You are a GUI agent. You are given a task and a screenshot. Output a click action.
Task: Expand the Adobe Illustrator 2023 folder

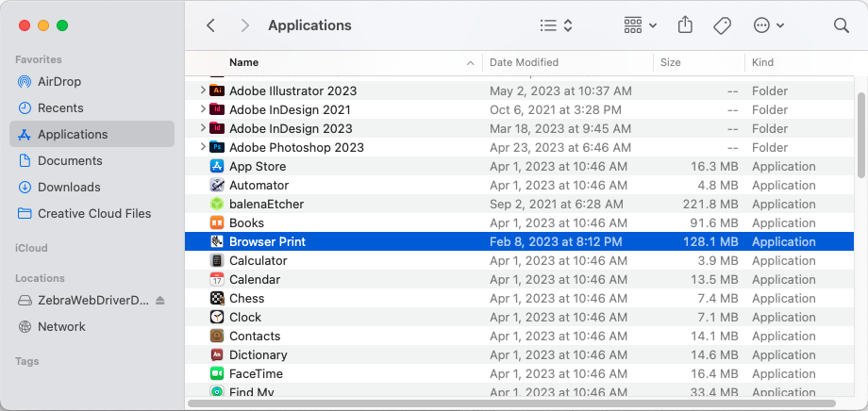203,90
